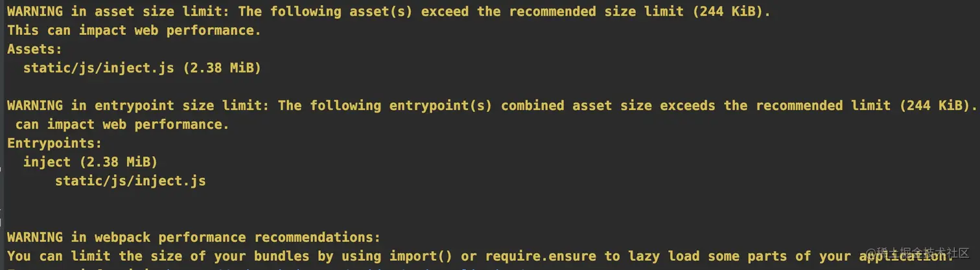Click the "import()" word in recommendation

click(x=421, y=256)
